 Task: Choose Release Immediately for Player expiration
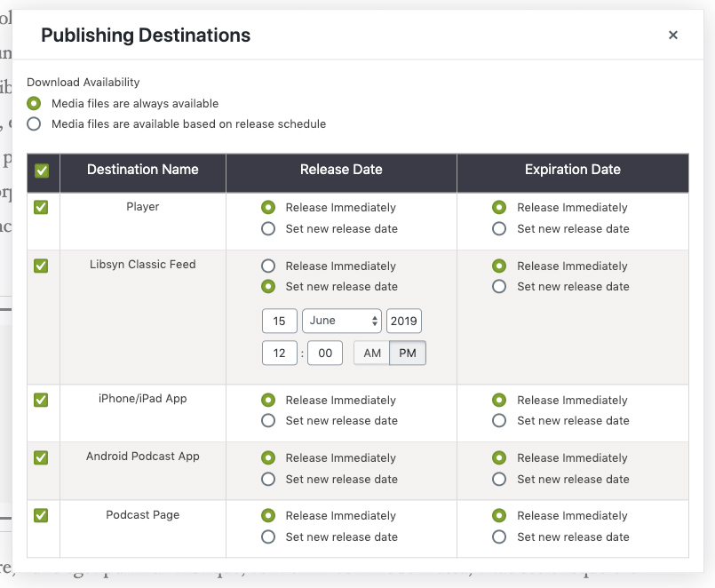(499, 208)
